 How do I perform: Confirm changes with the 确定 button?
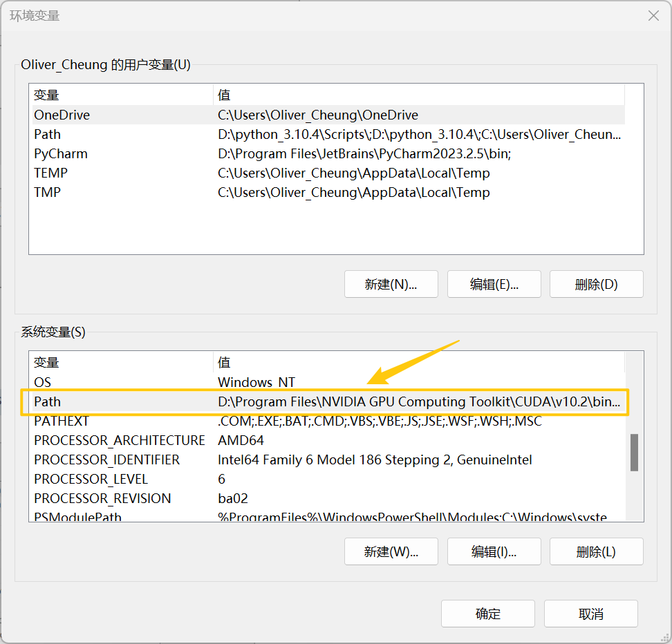click(x=488, y=614)
